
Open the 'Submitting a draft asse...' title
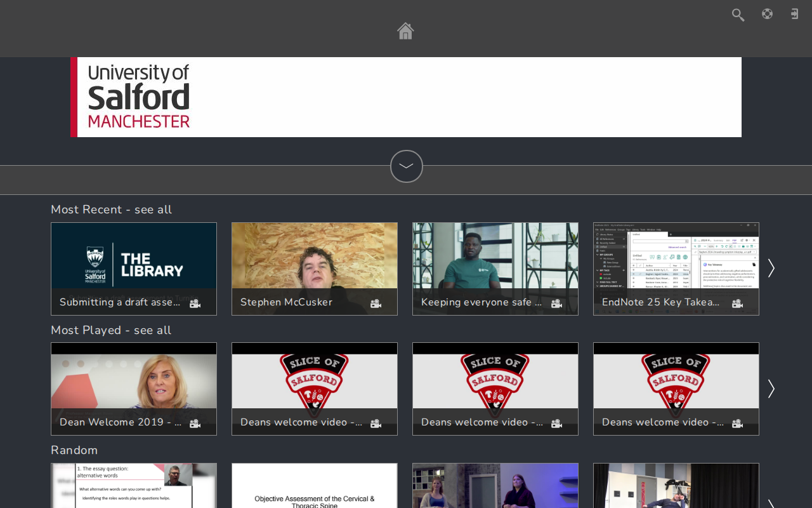120,302
